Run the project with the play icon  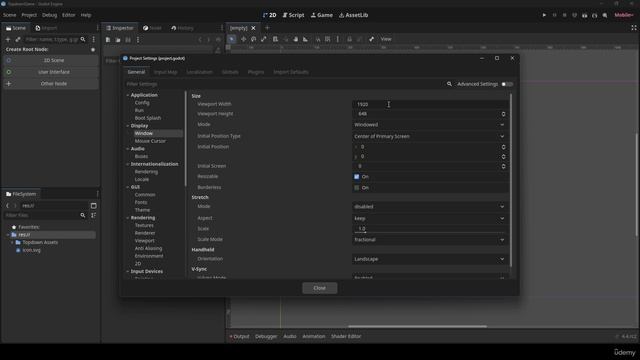pos(544,15)
